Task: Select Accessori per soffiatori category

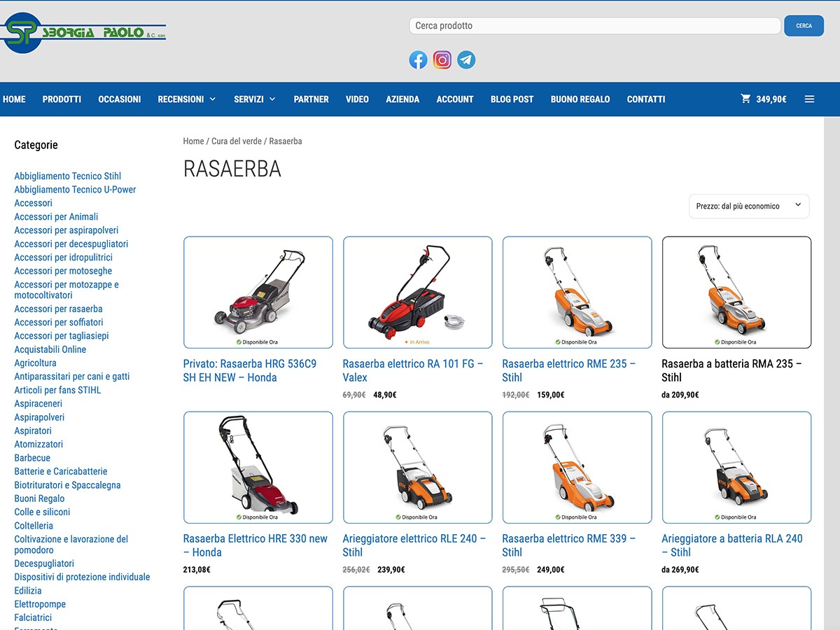Action: pyautogui.click(x=59, y=323)
